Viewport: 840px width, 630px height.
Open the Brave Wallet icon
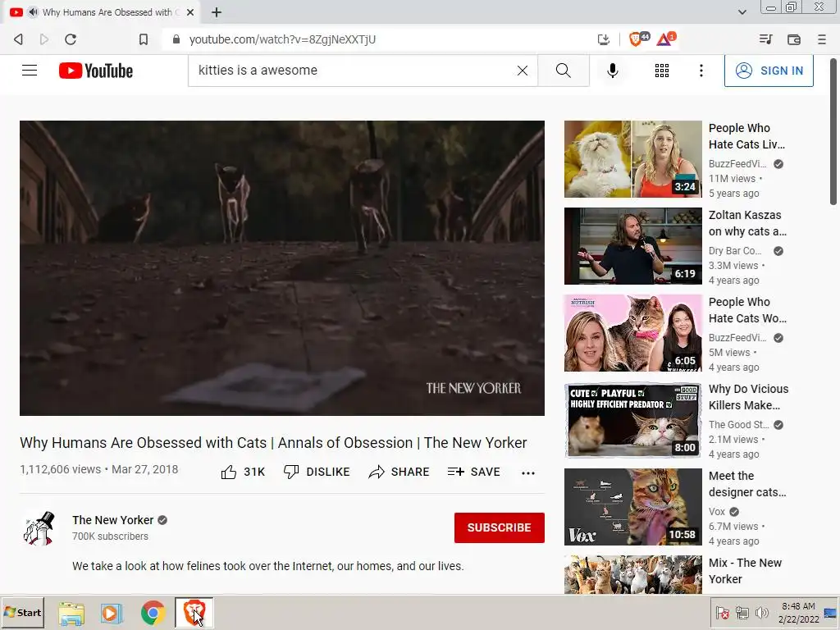[x=794, y=39]
